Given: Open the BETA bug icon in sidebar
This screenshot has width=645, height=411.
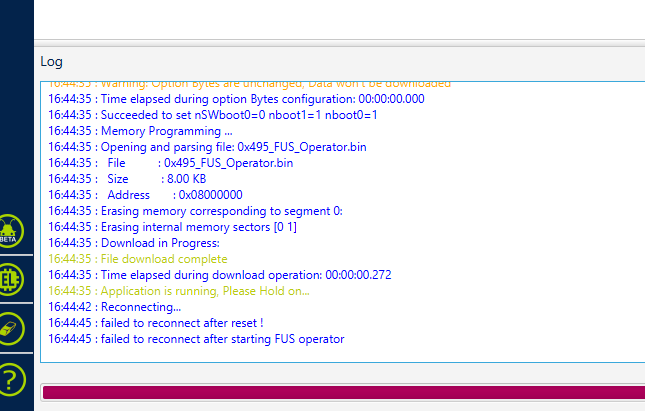Looking at the screenshot, I should click(x=10, y=231).
